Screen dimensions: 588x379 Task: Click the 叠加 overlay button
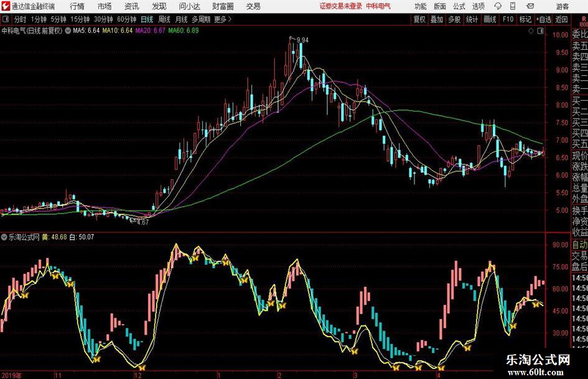437,19
